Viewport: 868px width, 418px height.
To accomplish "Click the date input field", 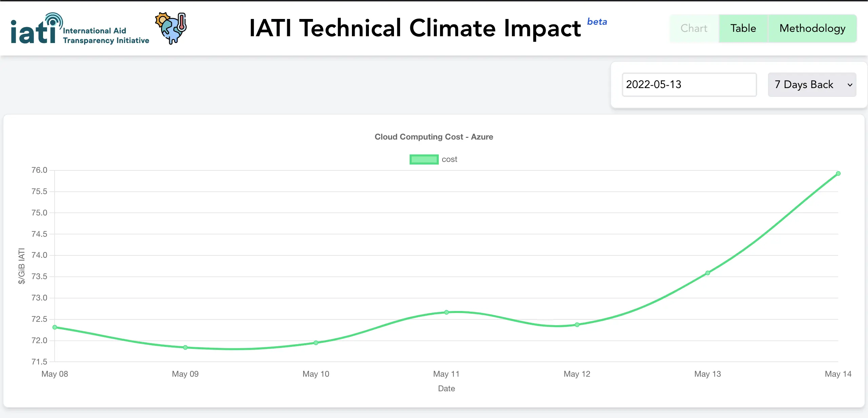I will click(689, 85).
